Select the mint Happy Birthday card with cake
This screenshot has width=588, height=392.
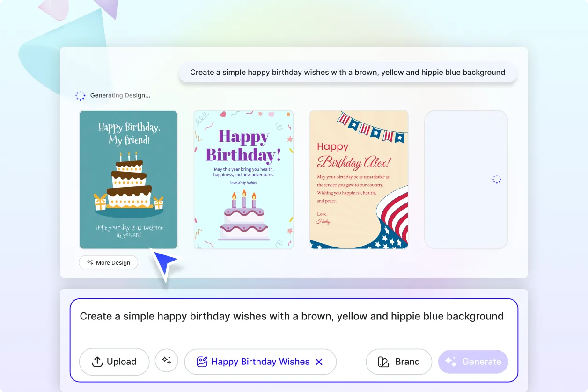[x=243, y=179]
